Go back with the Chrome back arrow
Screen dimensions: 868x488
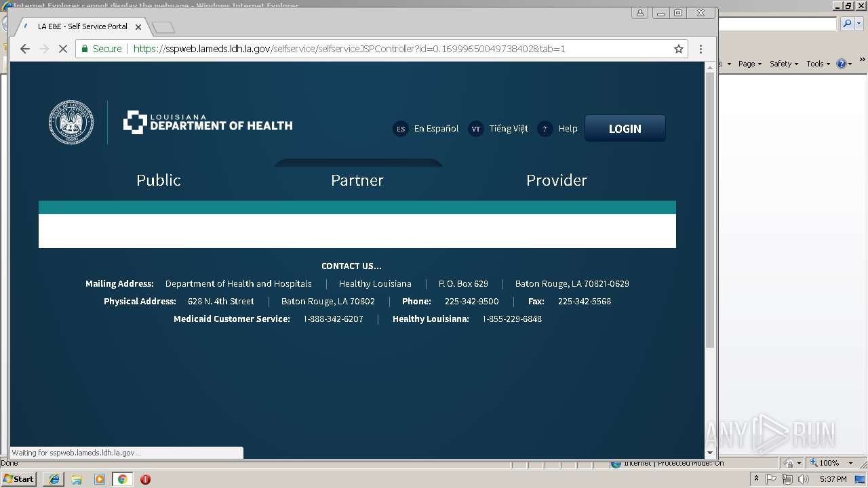coord(25,49)
